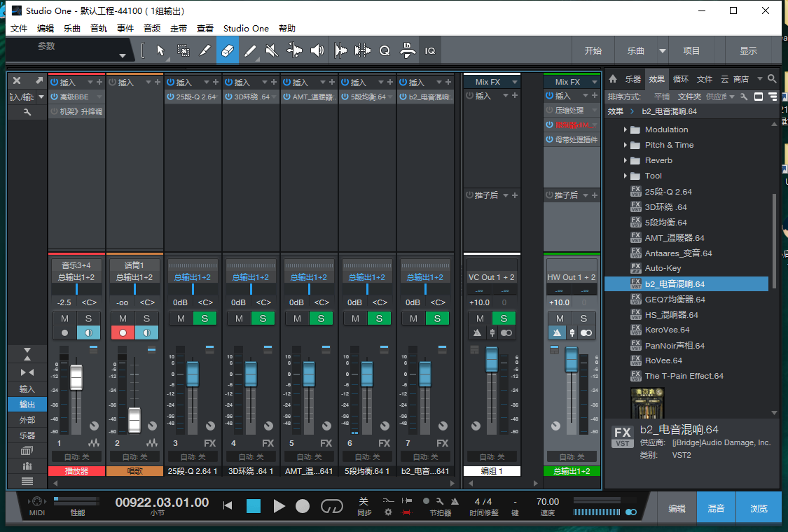
Task: Open the 插入 dropdown arrow on channel 1
Action: (x=90, y=82)
